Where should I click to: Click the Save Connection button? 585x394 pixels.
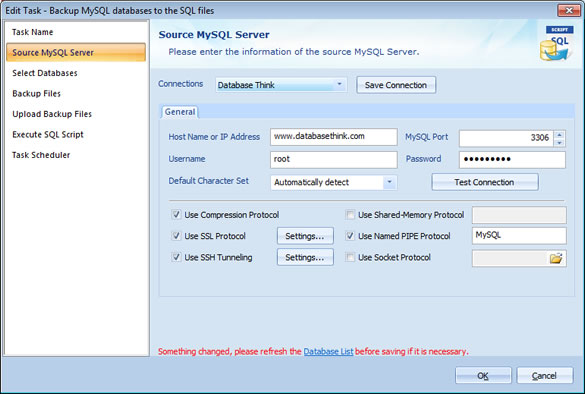click(x=396, y=85)
